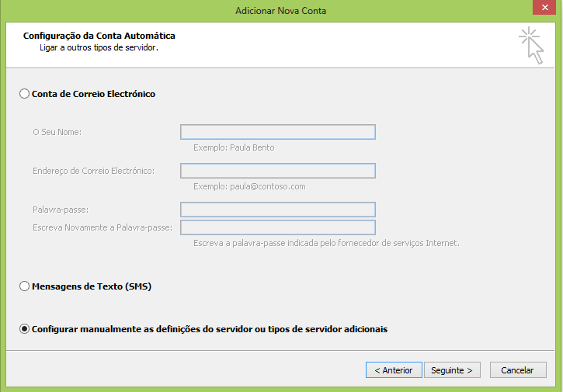Choose the Mensagens de Texto (SMS) option

pos(24,286)
